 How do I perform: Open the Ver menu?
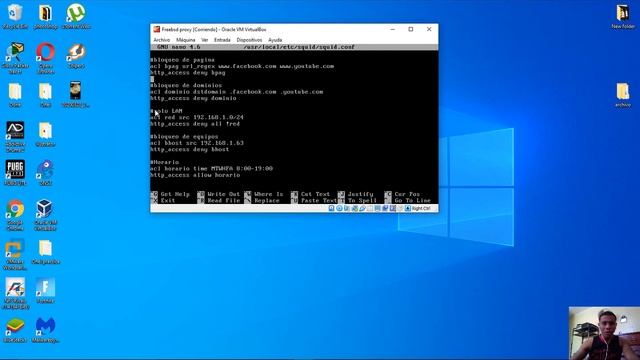[204, 40]
